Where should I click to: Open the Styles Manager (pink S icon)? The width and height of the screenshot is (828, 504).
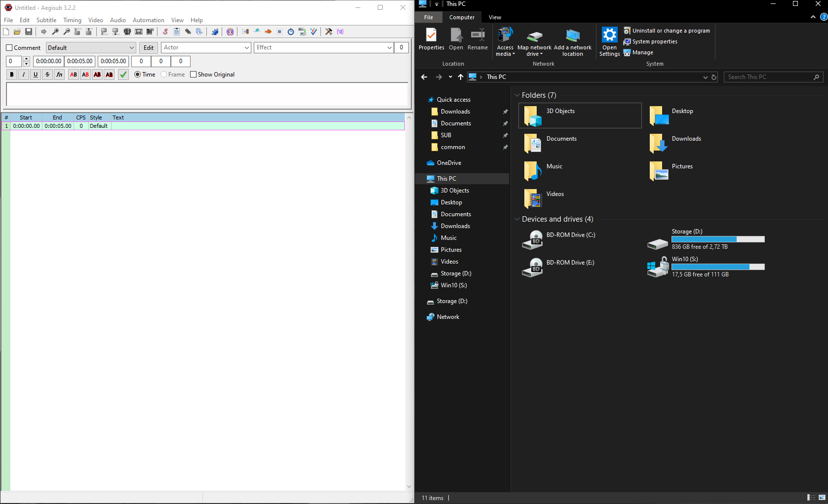click(165, 32)
